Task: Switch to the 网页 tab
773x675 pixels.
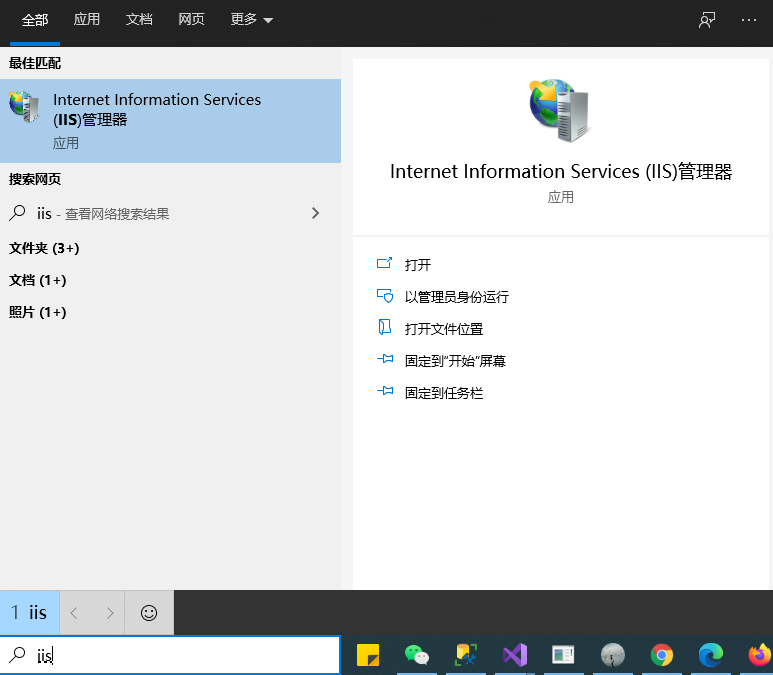Action: click(191, 20)
